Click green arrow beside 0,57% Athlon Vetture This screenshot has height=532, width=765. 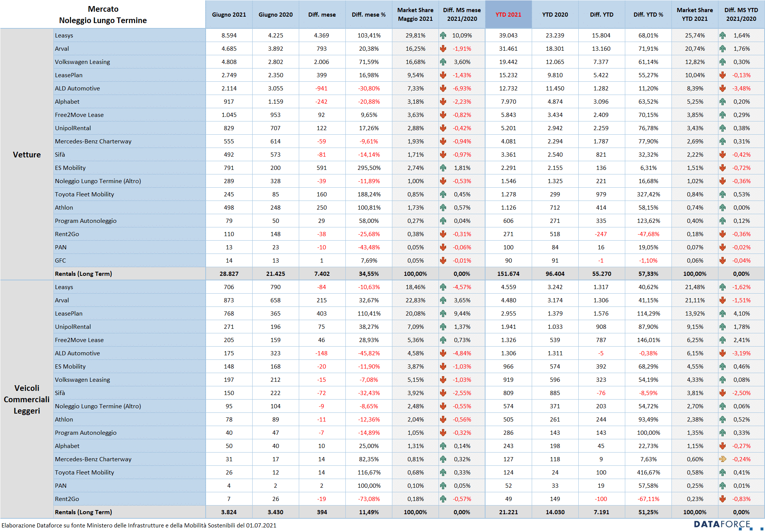(x=443, y=208)
